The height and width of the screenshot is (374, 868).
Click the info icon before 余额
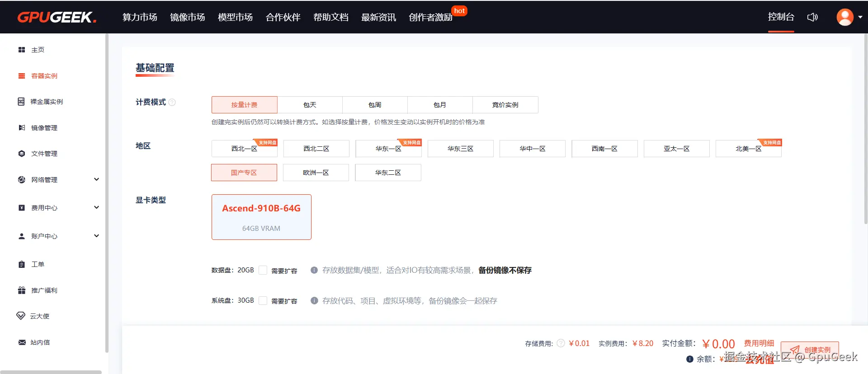(x=690, y=359)
